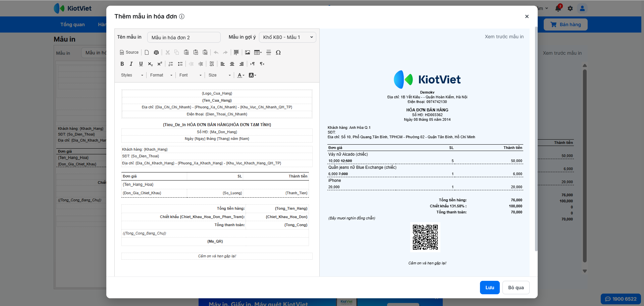Screen dimensions: 644x306
Task: Open the Mẫu in gợi ý dropdown
Action: 287,37
